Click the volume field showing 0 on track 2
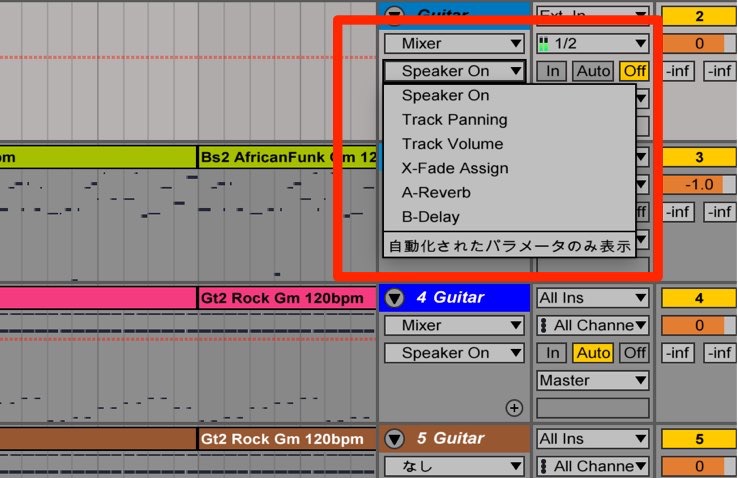738x478 pixels. click(x=699, y=44)
